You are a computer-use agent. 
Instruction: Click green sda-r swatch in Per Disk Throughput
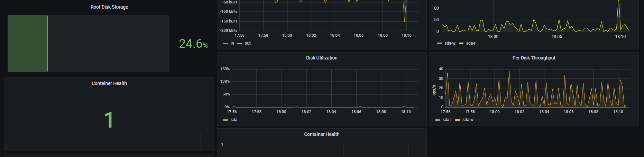[x=438, y=120]
